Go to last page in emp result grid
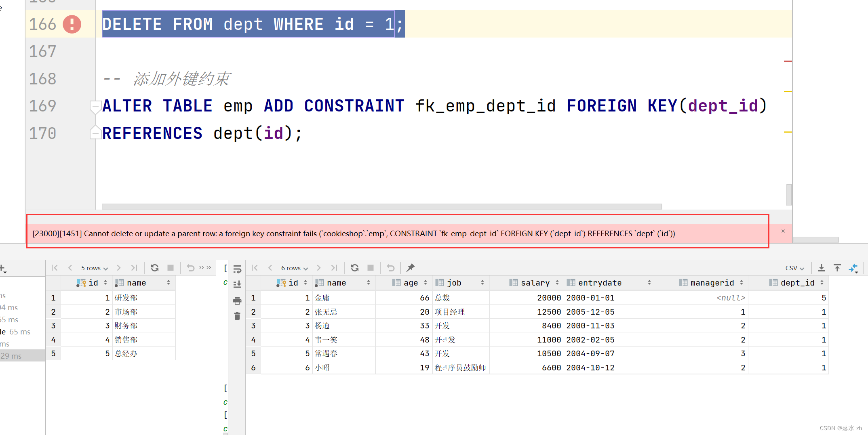Viewport: 868px width, 435px height. (334, 268)
